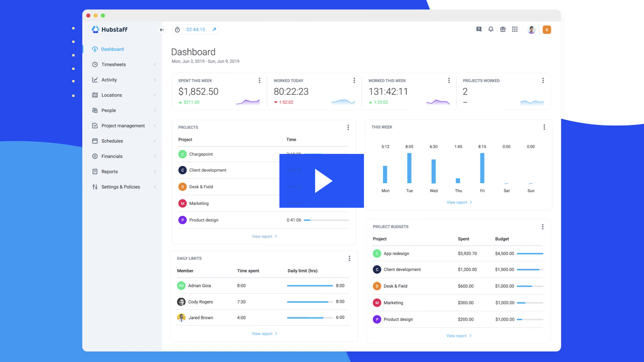Play the video with the center button
Viewport: 644px width, 362px height.
pyautogui.click(x=322, y=181)
